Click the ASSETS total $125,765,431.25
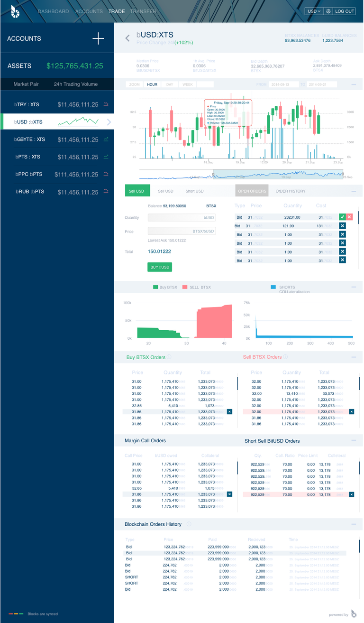The height and width of the screenshot is (623, 364). pyautogui.click(x=74, y=66)
